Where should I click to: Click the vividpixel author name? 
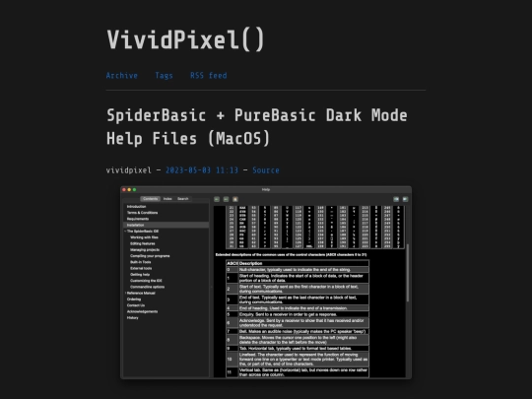click(129, 170)
